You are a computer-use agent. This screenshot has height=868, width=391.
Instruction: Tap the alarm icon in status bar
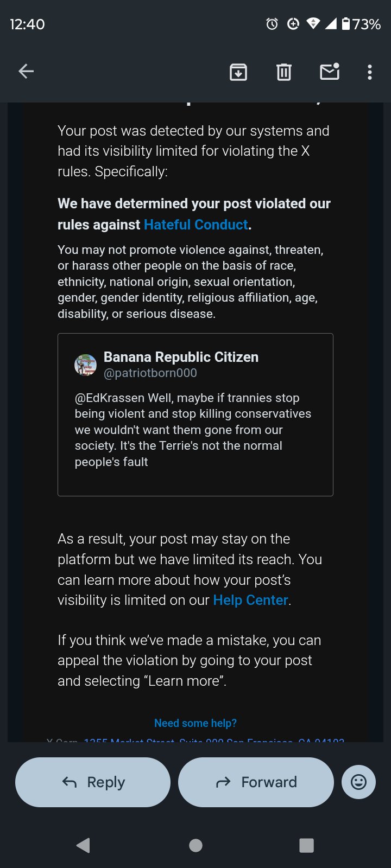click(x=272, y=24)
